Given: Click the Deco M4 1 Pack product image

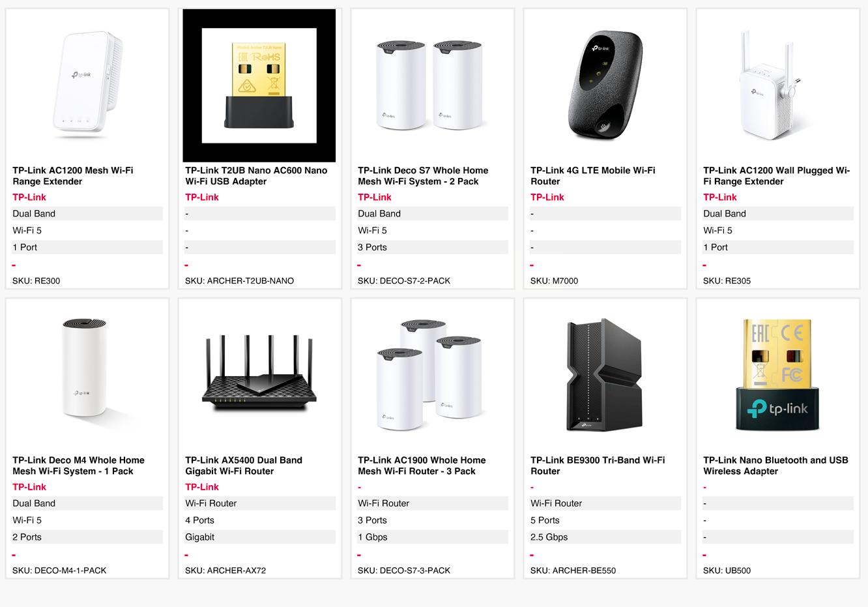Looking at the screenshot, I should 87,374.
